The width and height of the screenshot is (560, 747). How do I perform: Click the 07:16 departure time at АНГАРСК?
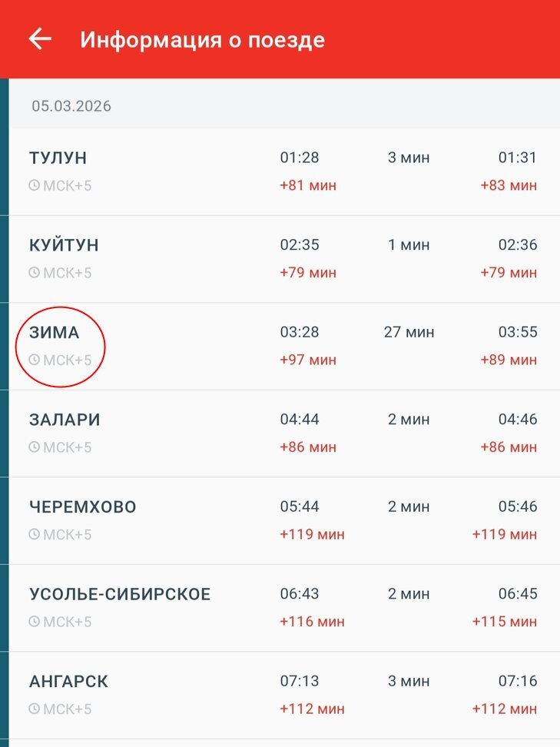click(517, 682)
